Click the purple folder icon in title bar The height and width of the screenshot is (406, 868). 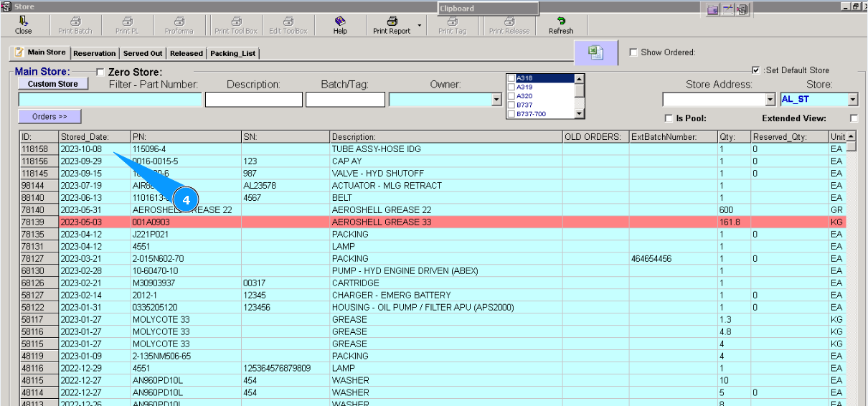pyautogui.click(x=712, y=9)
